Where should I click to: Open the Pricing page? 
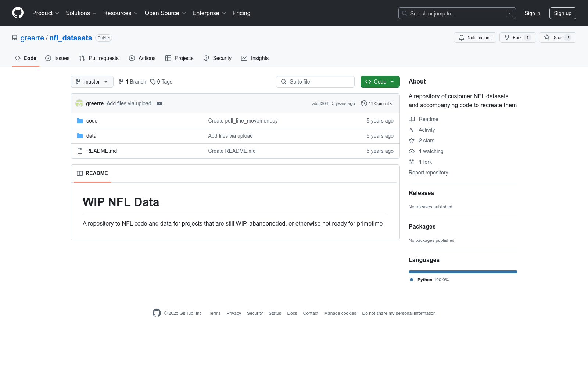pyautogui.click(x=241, y=13)
